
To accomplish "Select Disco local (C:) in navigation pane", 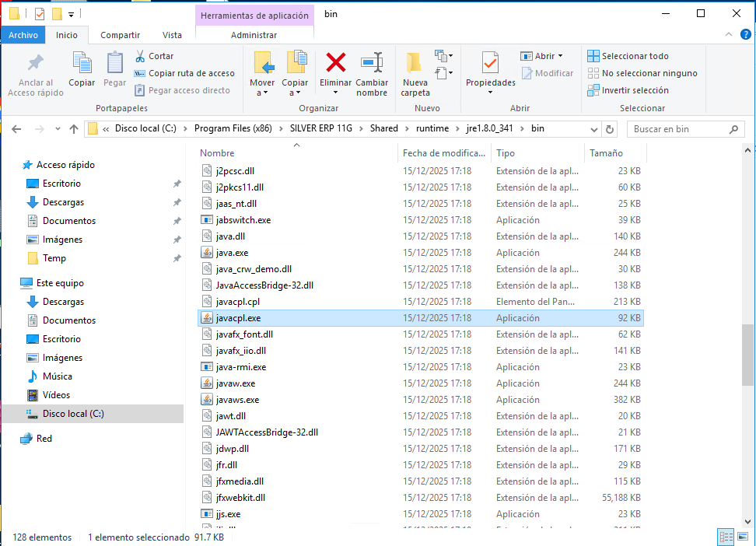I will click(x=93, y=413).
